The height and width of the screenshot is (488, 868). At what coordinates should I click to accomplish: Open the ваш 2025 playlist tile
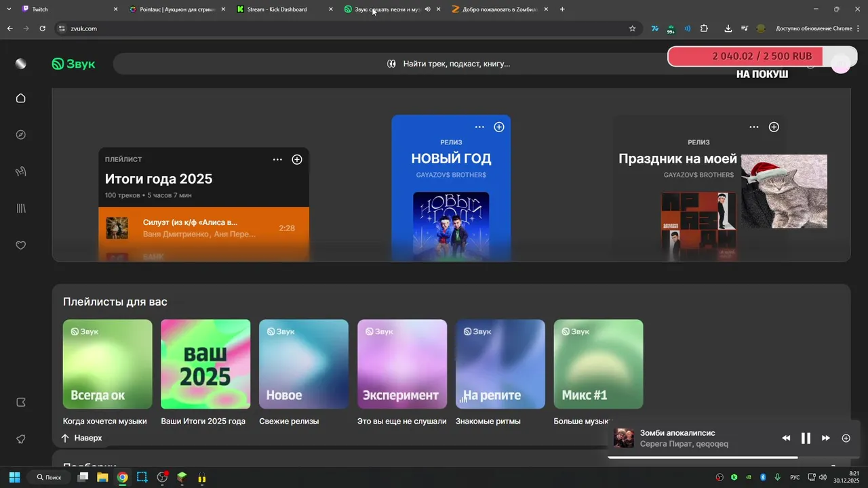205,364
